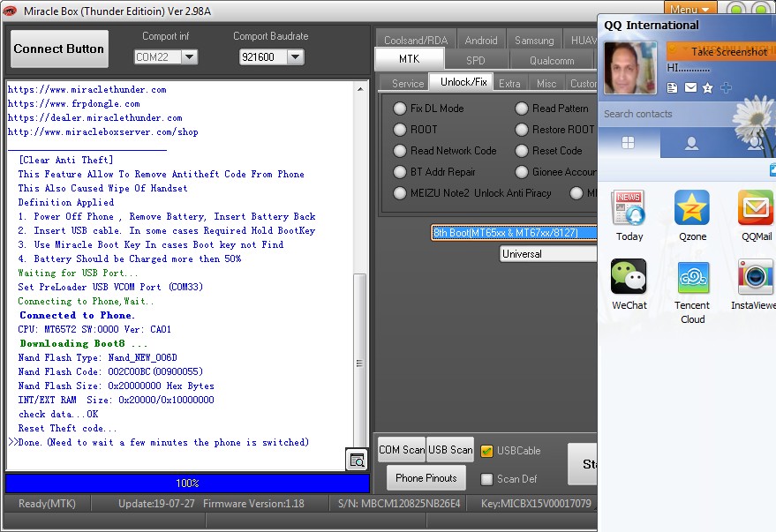Click the log search icon below the log pane

point(357,461)
